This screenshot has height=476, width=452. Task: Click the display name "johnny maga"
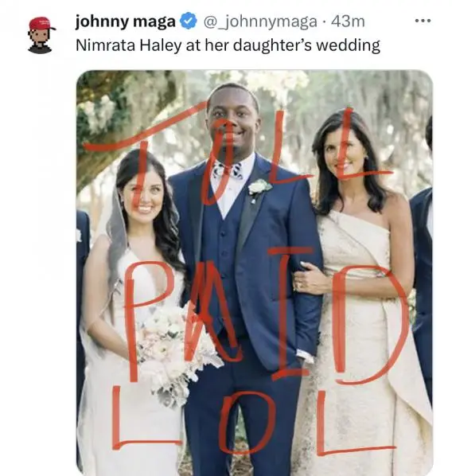click(x=126, y=21)
